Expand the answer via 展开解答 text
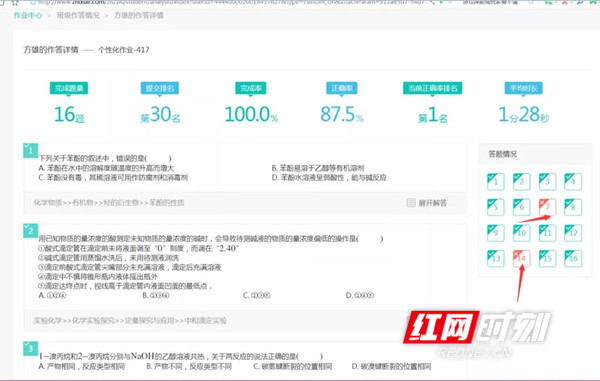Viewport: 600px width, 381px height. (433, 203)
